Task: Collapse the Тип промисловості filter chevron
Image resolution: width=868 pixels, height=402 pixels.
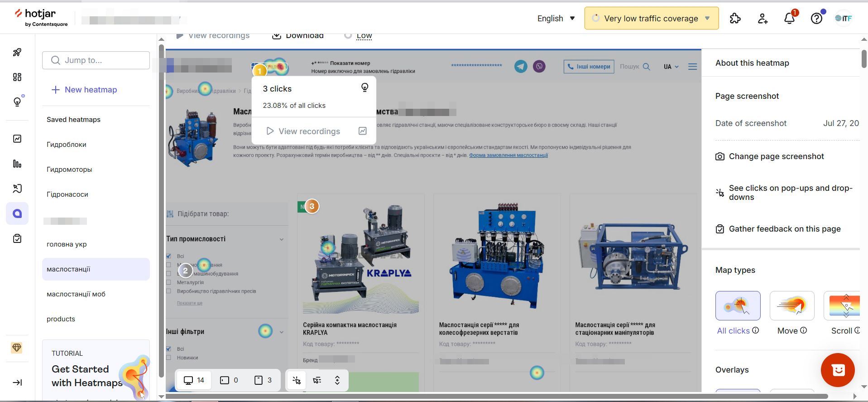Action: point(282,239)
